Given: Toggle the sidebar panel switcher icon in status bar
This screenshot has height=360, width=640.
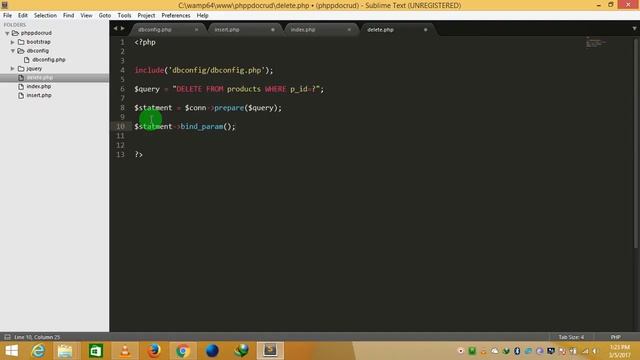Looking at the screenshot, I should coord(7,337).
